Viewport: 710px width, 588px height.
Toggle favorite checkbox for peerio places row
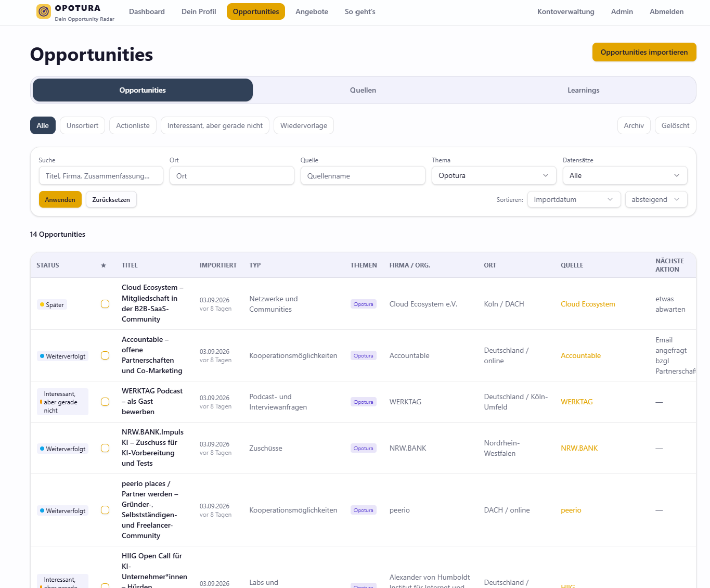click(x=105, y=510)
